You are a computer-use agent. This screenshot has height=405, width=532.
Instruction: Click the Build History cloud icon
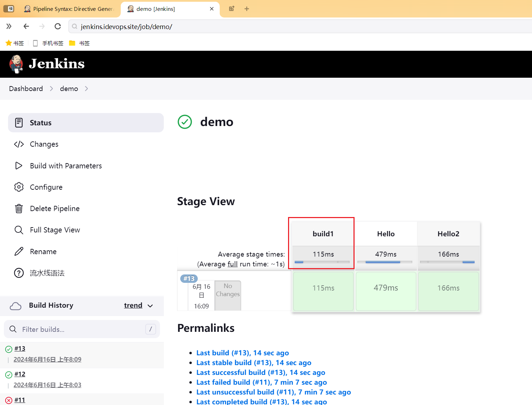[16, 306]
